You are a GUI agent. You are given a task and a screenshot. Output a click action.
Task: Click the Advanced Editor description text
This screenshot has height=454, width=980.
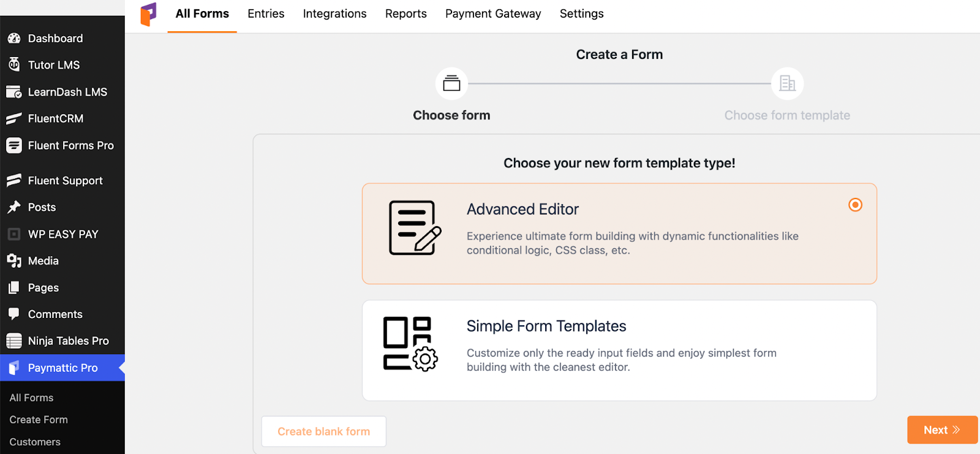633,243
